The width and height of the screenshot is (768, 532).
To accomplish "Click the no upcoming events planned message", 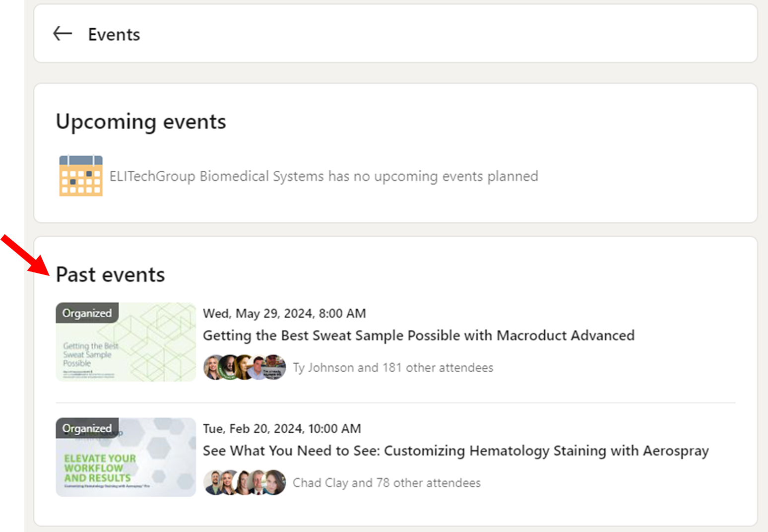I will click(323, 176).
